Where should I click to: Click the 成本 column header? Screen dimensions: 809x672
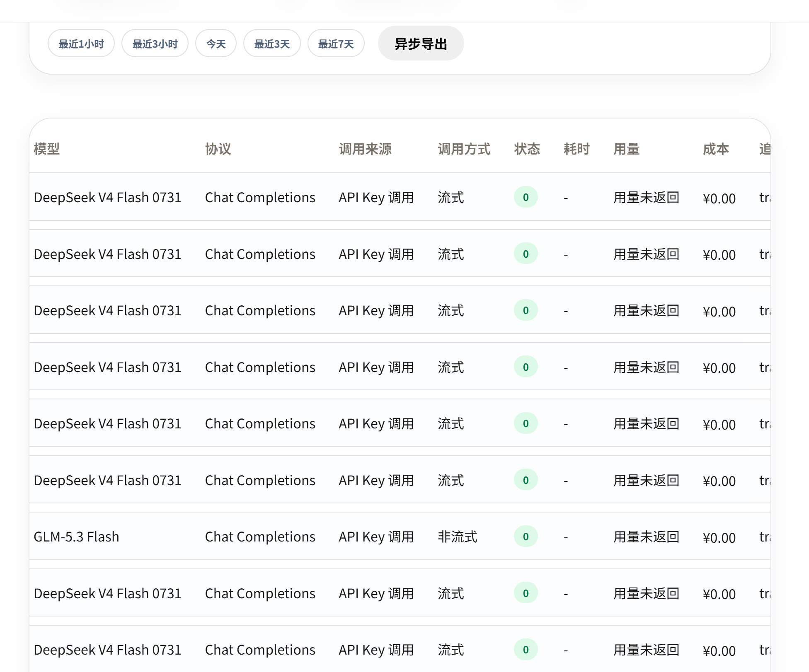[716, 149]
